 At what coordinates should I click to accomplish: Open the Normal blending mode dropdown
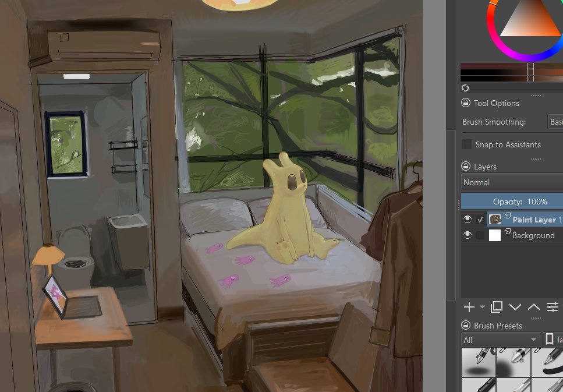pos(512,182)
